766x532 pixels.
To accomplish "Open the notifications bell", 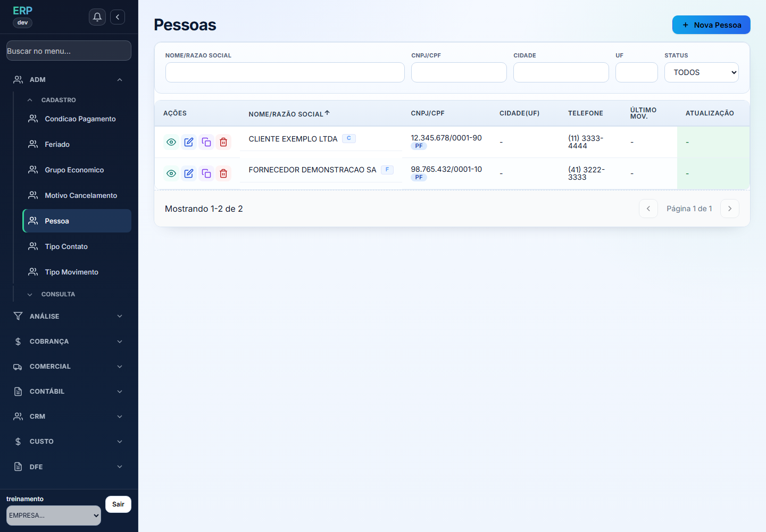I will tap(97, 17).
